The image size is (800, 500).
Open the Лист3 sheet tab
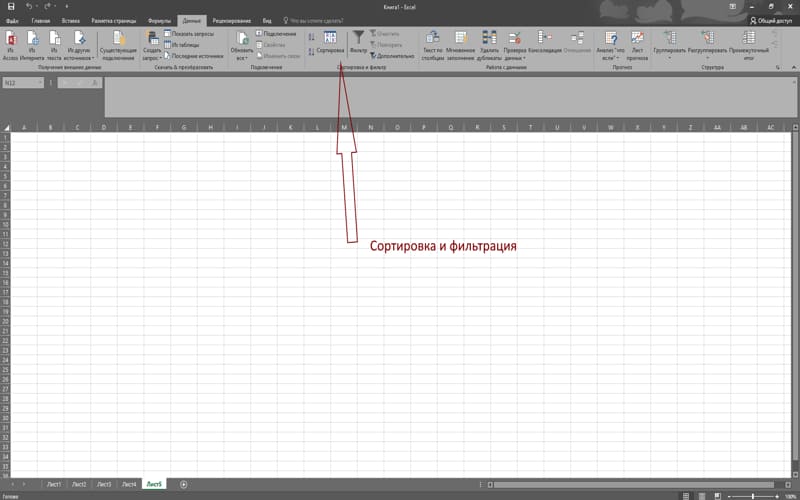pyautogui.click(x=104, y=484)
